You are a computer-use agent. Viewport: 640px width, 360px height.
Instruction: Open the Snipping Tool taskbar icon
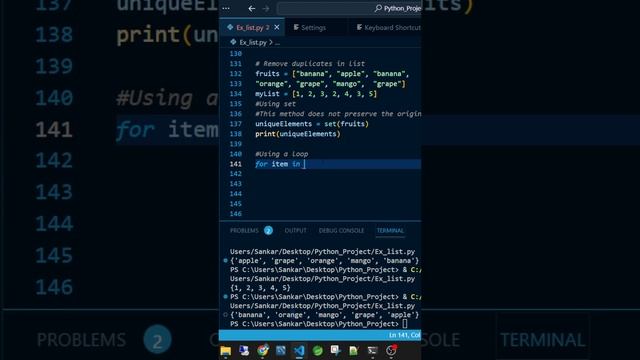click(x=336, y=351)
